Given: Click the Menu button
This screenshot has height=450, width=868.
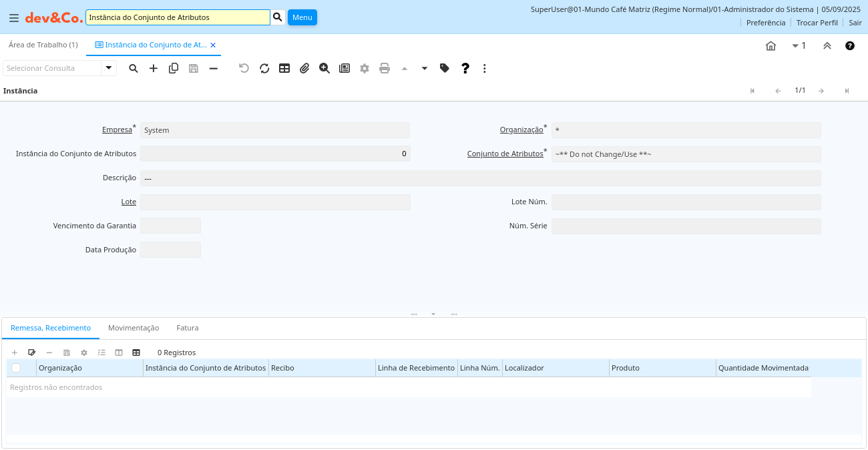Looking at the screenshot, I should [x=302, y=17].
